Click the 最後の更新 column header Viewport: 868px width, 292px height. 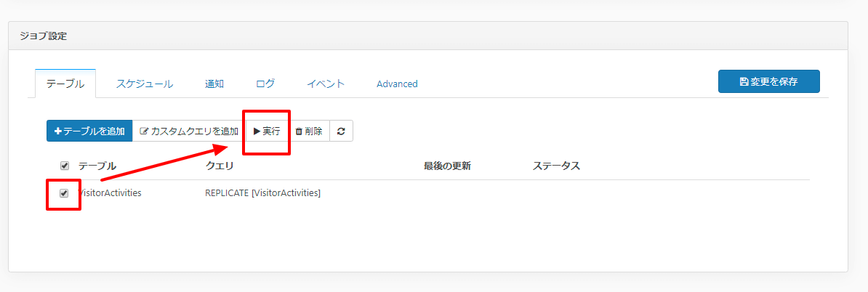447,166
